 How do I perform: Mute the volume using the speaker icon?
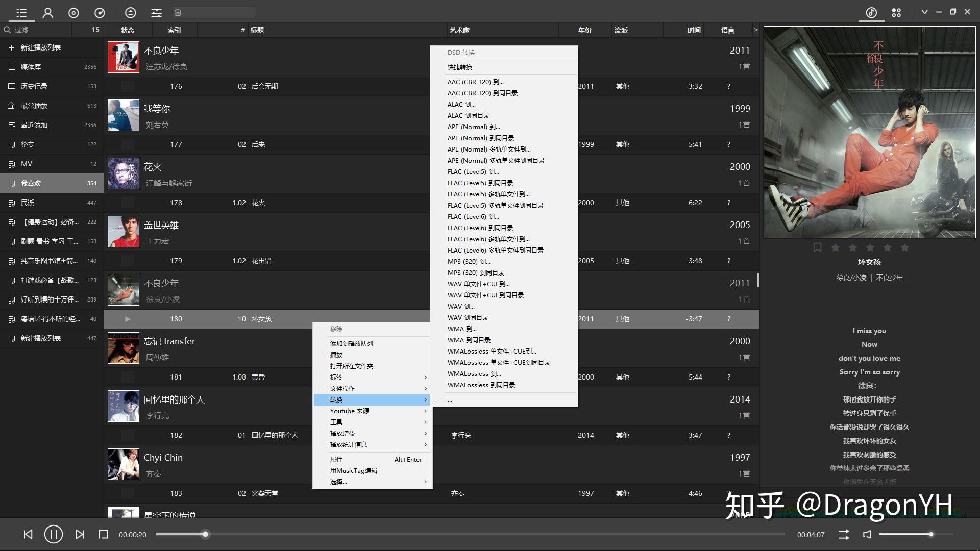867,534
